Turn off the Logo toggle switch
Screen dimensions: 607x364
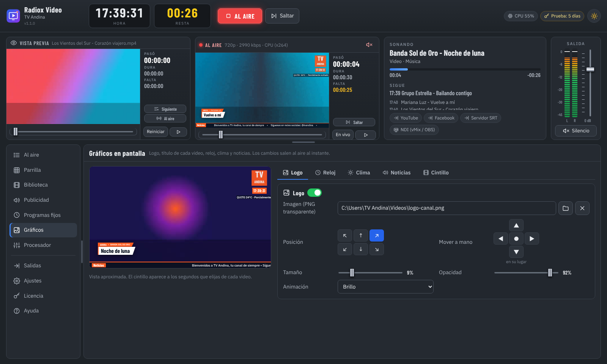coord(315,193)
